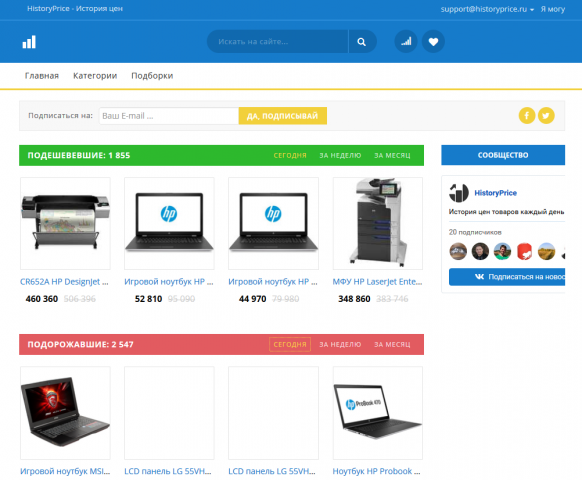Click the ДА, ПОДПИСЫВАЙ button
The image size is (582, 480).
click(x=282, y=116)
